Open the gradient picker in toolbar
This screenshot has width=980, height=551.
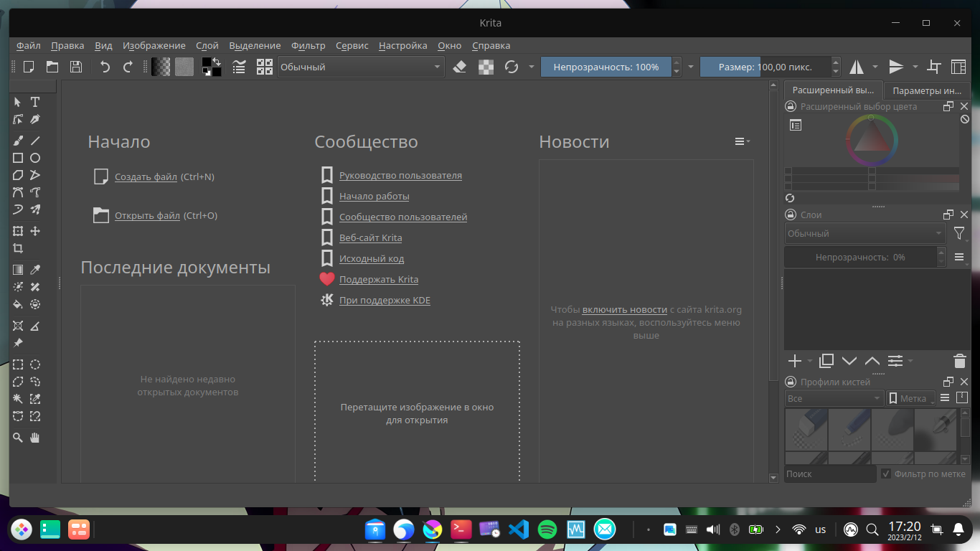161,67
